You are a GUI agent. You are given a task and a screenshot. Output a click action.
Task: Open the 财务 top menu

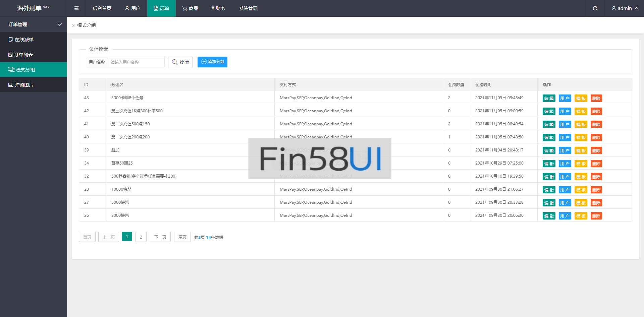tap(218, 8)
